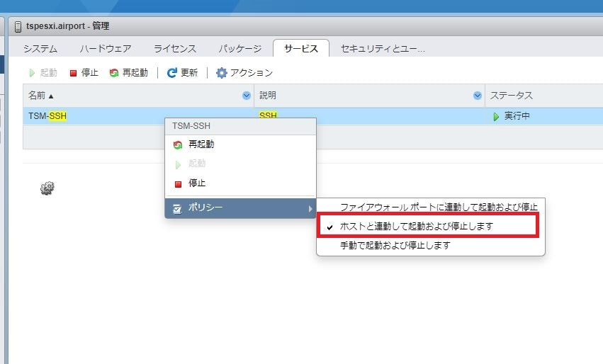Click the greyed 起動 toolbar button
The height and width of the screenshot is (364, 603).
(x=43, y=73)
